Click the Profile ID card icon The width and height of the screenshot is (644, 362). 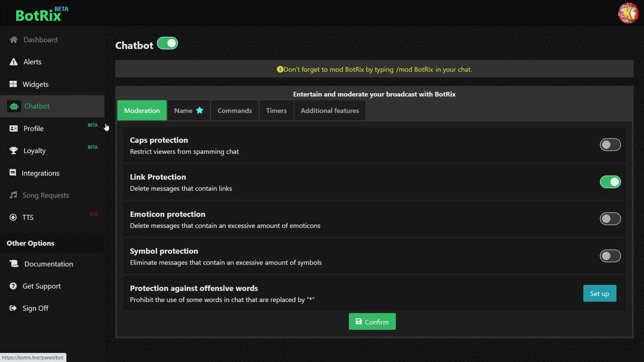(x=14, y=129)
